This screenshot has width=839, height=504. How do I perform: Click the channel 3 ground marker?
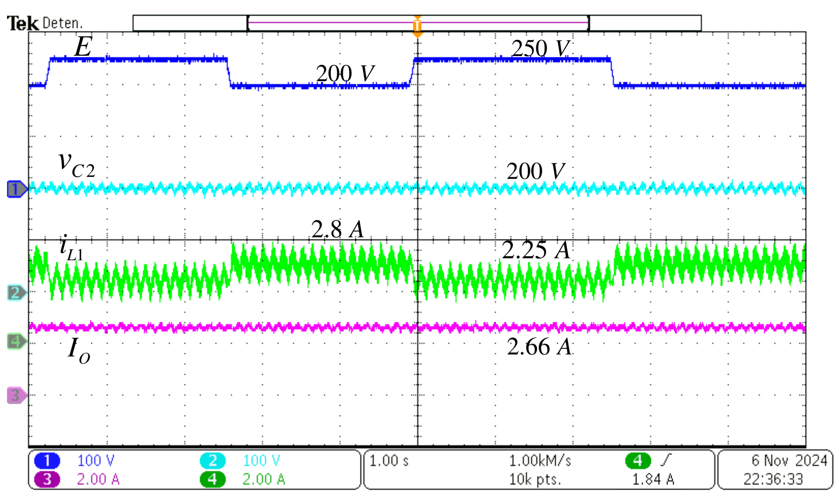pyautogui.click(x=17, y=396)
